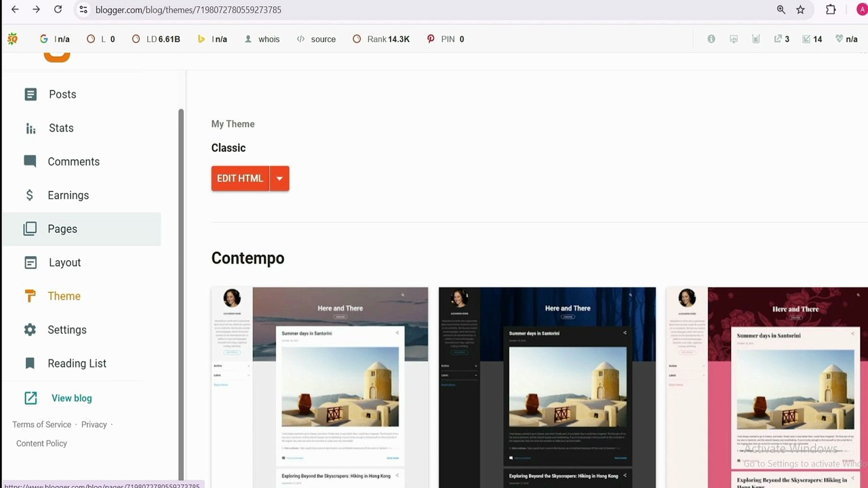Click the 'Classic' theme name
Screen dimensions: 868x488
tap(229, 148)
